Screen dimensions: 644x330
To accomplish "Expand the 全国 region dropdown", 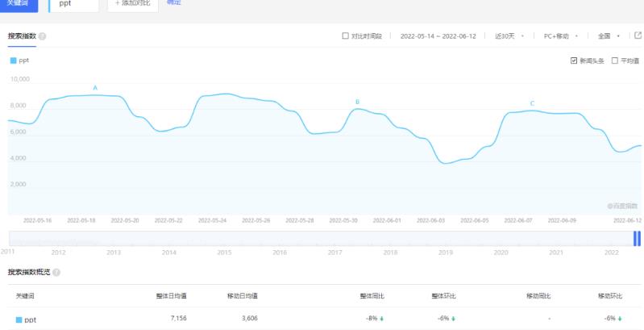I will coord(609,36).
